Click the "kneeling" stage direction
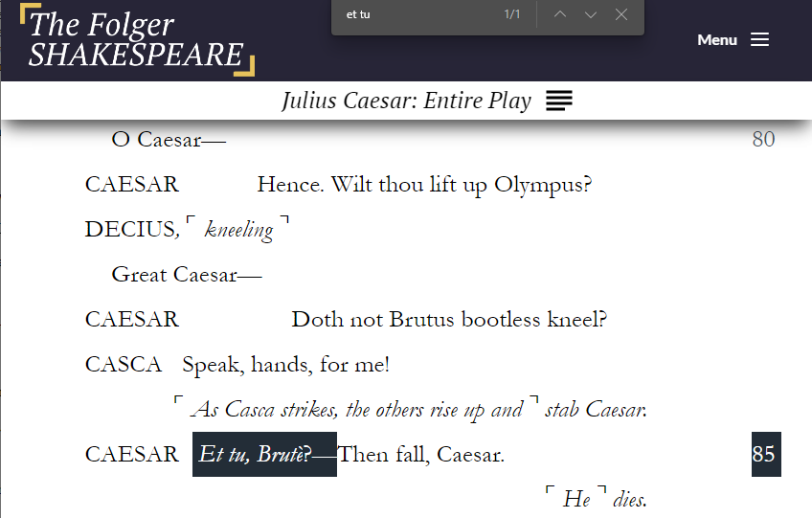 click(x=238, y=230)
